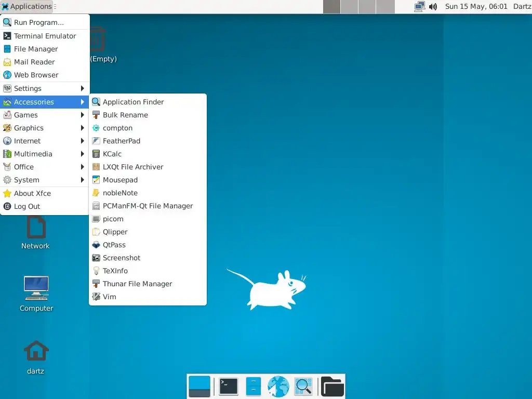
Task: Expand the Internet submenu arrow
Action: pyautogui.click(x=82, y=141)
